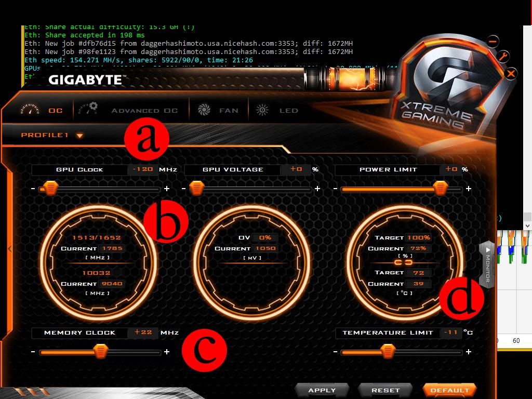Click the GPU Voltage slider handle

pos(196,188)
